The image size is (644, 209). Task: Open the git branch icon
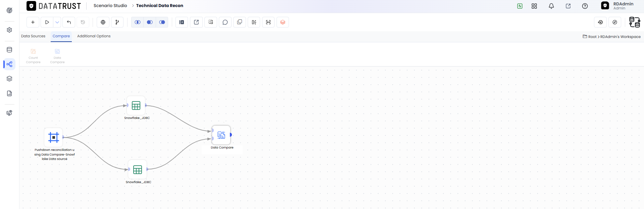[x=117, y=22]
